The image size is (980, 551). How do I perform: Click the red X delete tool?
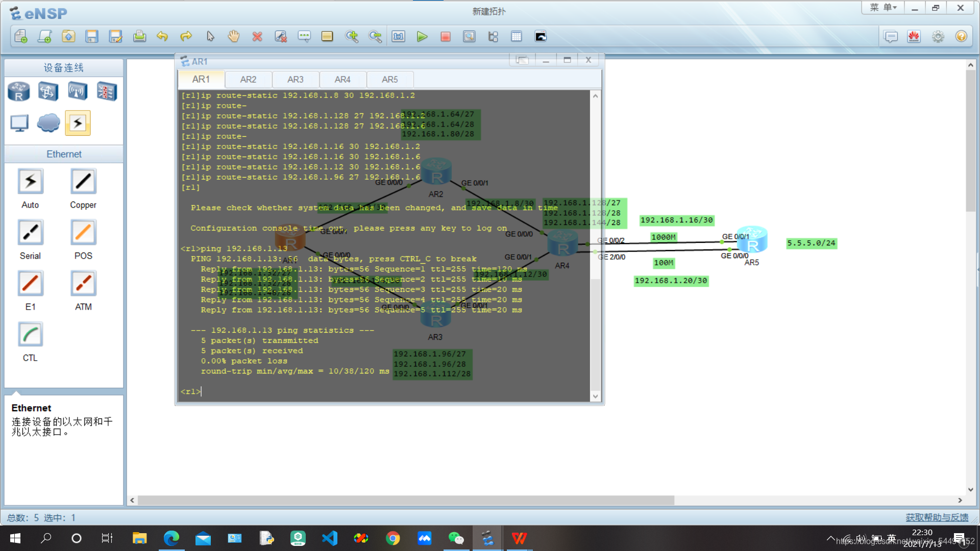coord(257,36)
